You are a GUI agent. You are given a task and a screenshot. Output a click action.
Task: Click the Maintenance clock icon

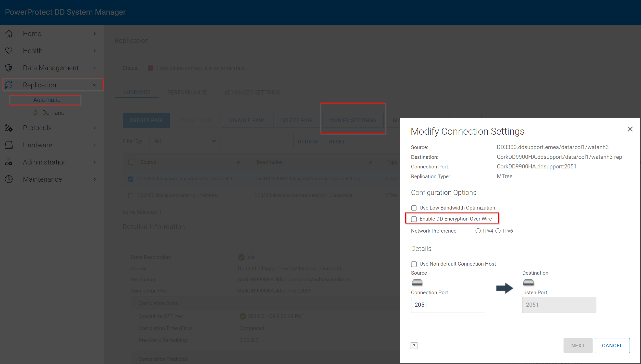click(9, 179)
